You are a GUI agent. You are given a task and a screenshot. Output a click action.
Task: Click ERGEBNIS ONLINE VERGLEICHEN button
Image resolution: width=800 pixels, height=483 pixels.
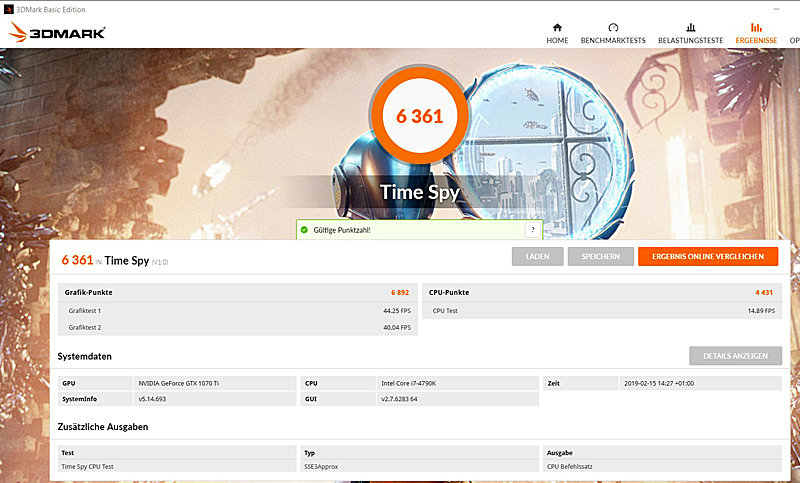708,257
